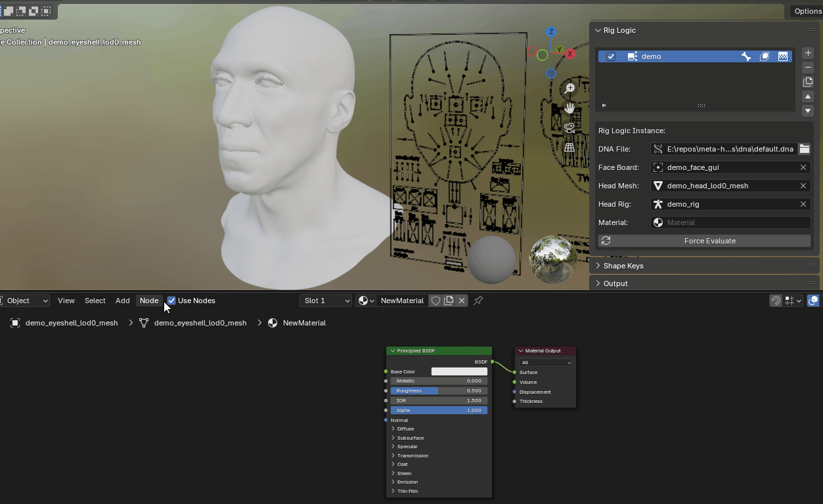Open the Node menu
Image resolution: width=823 pixels, height=504 pixels.
click(149, 301)
